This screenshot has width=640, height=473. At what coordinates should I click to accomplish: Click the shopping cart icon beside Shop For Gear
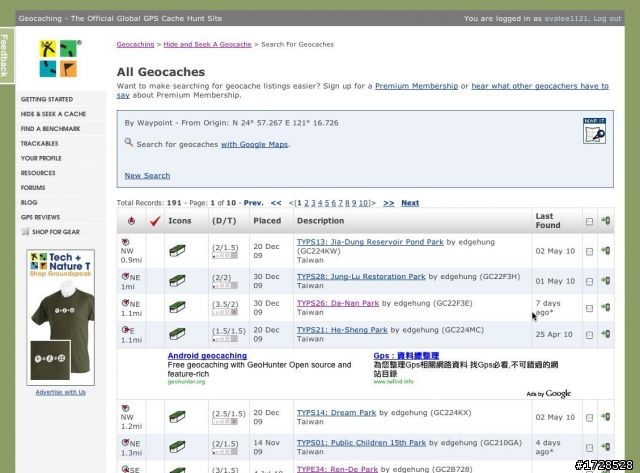click(x=25, y=231)
